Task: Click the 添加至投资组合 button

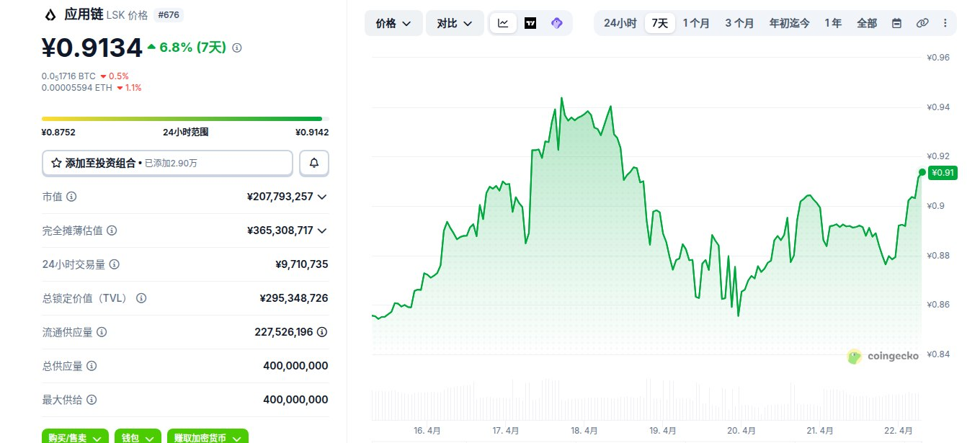Action: 167,163
